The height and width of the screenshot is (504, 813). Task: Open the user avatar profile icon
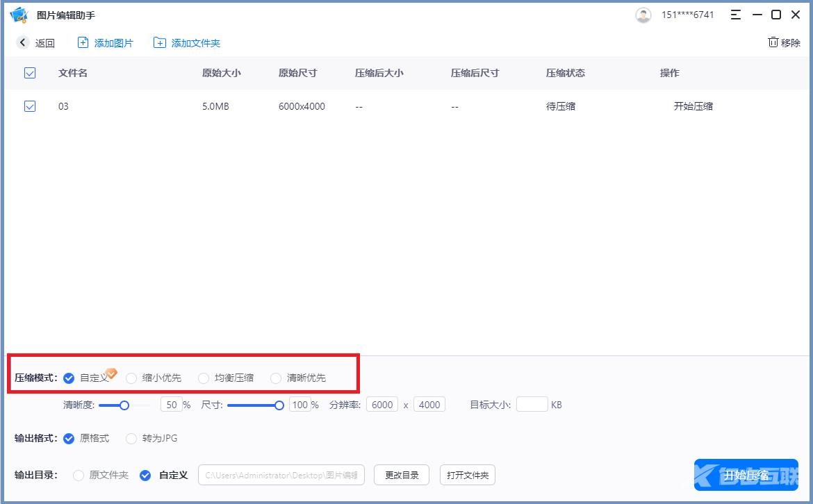[x=643, y=15]
